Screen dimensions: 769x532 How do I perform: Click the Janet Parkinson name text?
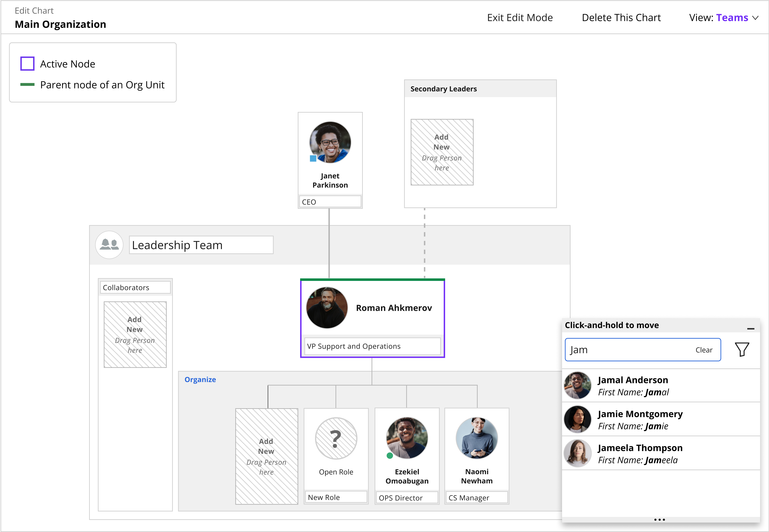330,180
